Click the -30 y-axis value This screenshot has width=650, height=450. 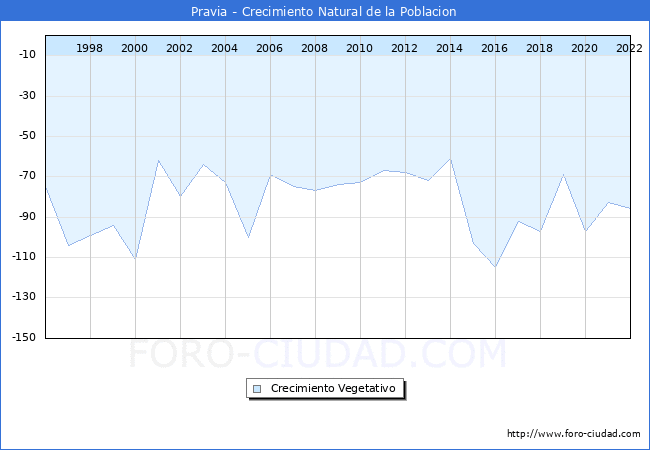click(27, 95)
